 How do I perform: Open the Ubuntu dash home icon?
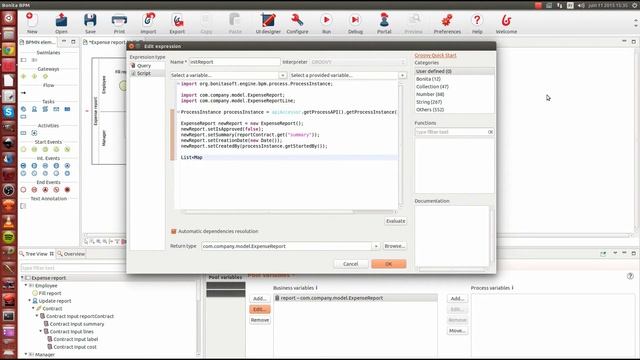tap(9, 18)
